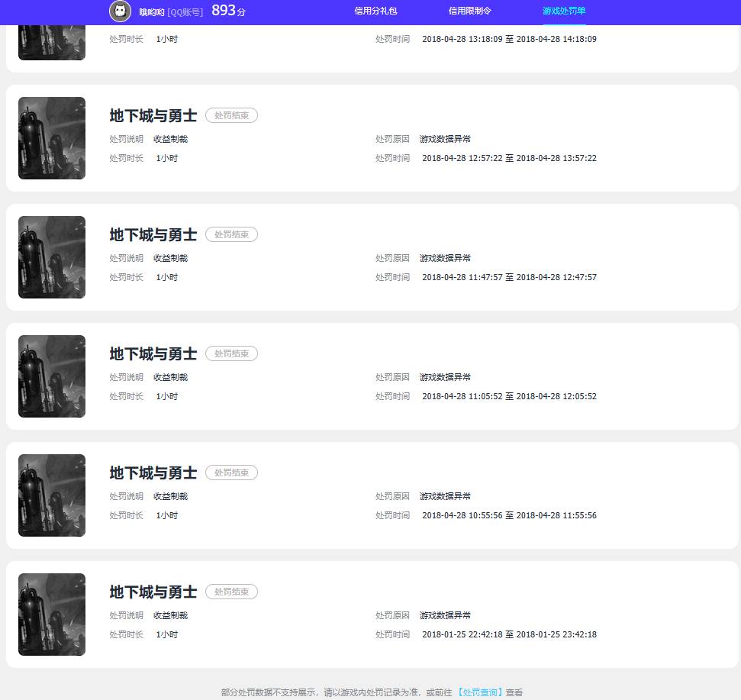Follow the 【处罚查询】 link at bottom
The height and width of the screenshot is (700, 741).
[480, 692]
